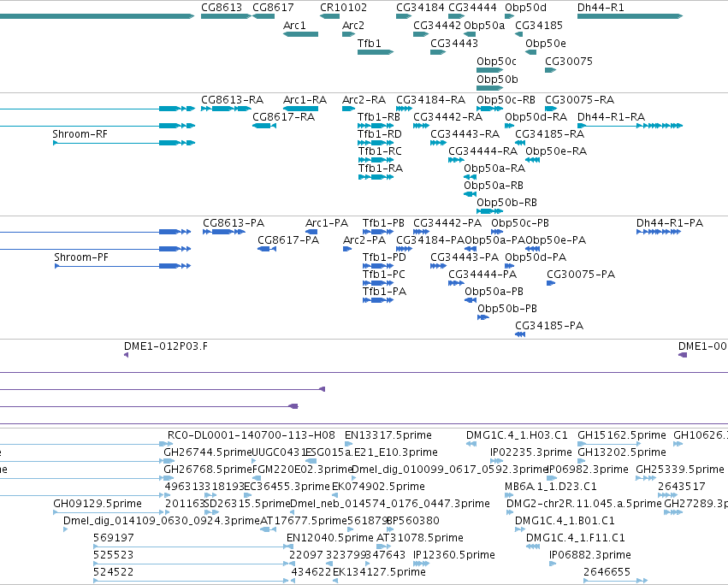Screen dimensions: 728x585
Task: Click the Arc1 gene label
Action: [294, 26]
